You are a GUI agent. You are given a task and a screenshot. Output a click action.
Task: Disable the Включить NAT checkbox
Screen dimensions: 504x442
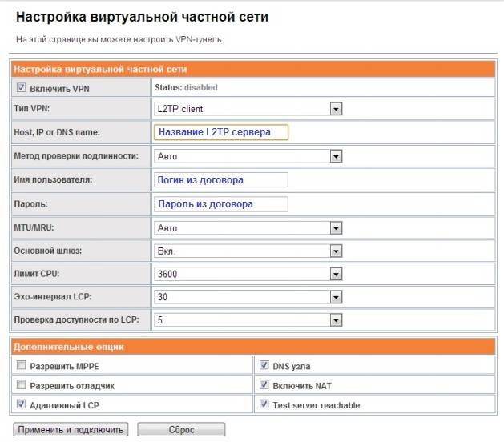click(264, 385)
